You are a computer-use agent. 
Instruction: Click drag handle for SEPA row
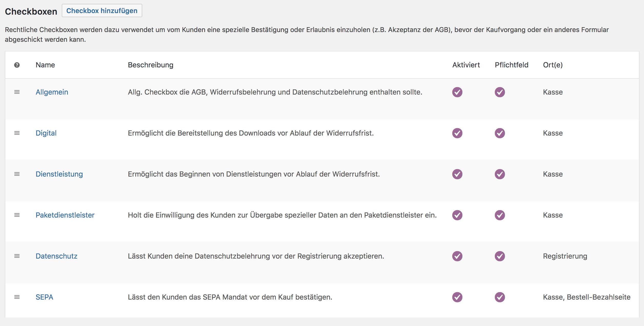(17, 297)
